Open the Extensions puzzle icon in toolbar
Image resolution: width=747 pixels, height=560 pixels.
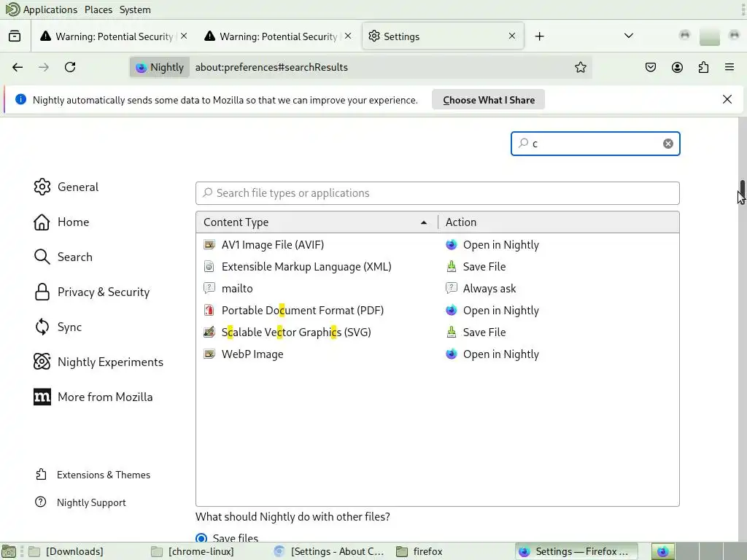[x=703, y=67]
